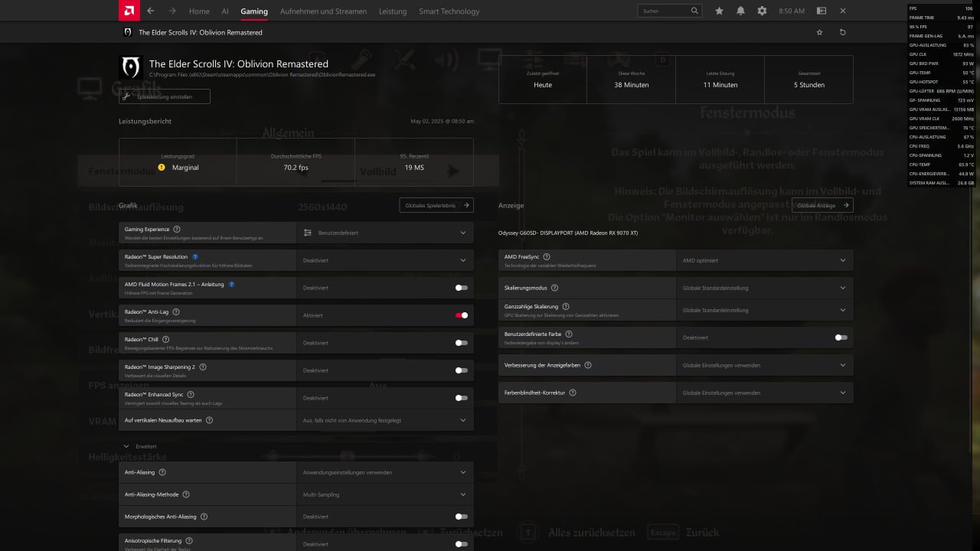Open help for Radeon Chill

(x=165, y=339)
